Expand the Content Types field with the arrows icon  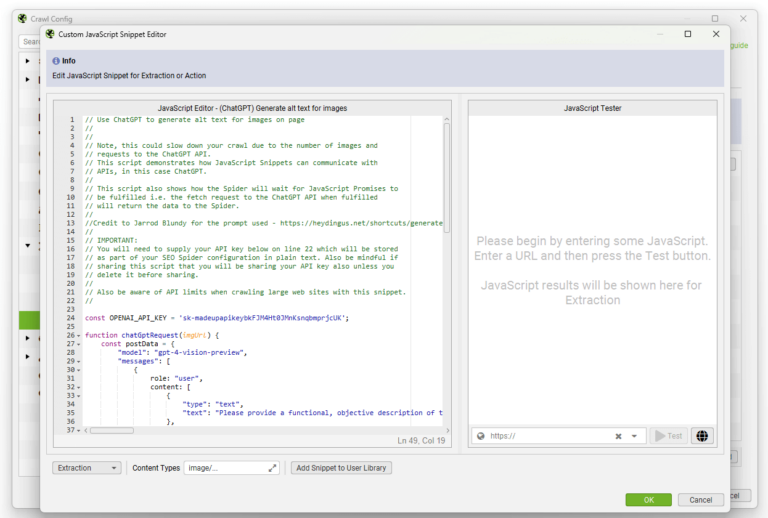272,468
